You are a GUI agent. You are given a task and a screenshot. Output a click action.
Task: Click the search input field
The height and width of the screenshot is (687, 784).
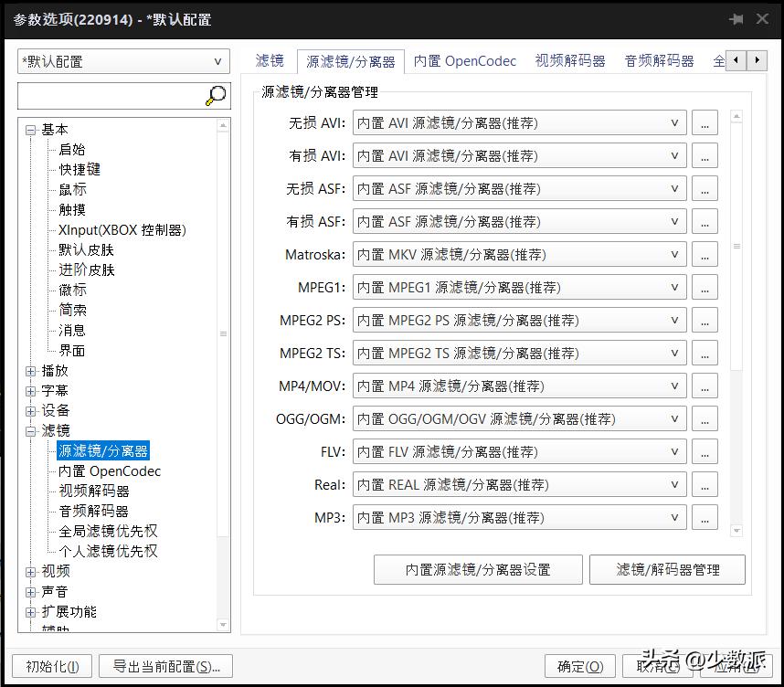point(110,96)
